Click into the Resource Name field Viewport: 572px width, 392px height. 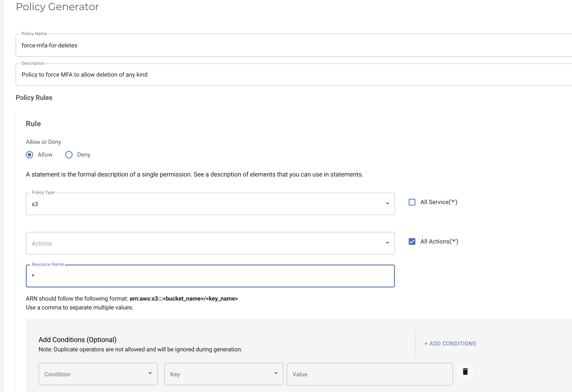[x=210, y=276]
